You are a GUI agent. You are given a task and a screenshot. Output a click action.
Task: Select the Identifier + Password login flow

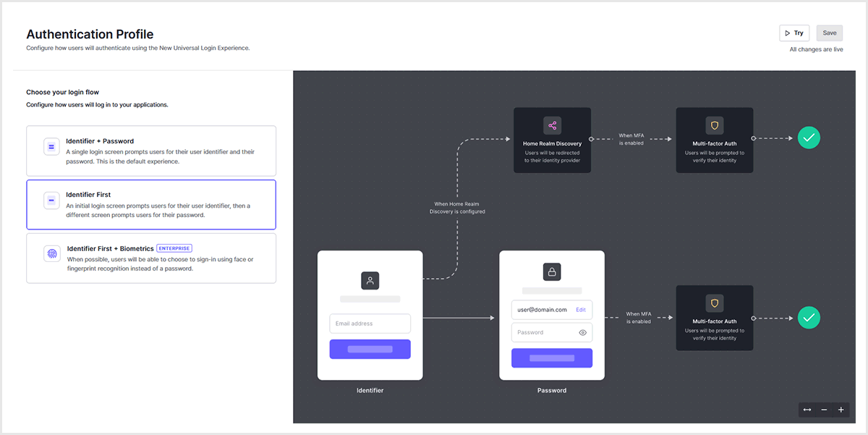pyautogui.click(x=151, y=151)
